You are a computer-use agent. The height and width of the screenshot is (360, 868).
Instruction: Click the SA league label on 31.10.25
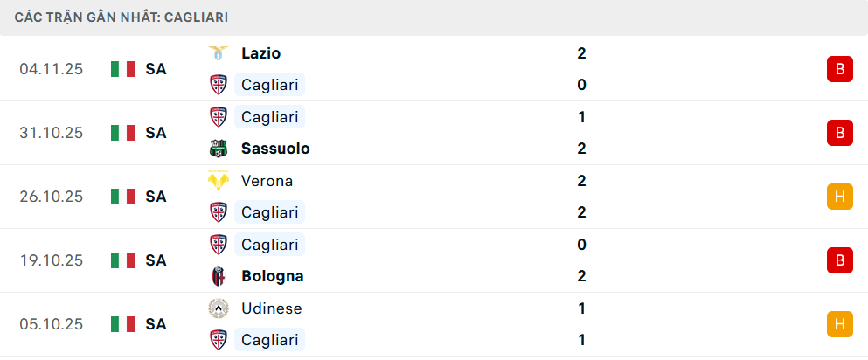pyautogui.click(x=156, y=133)
